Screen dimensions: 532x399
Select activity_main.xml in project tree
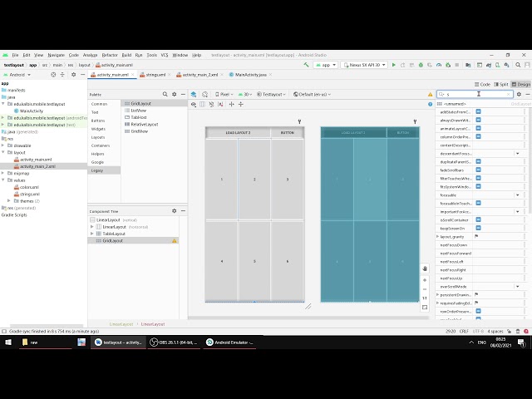(36, 160)
